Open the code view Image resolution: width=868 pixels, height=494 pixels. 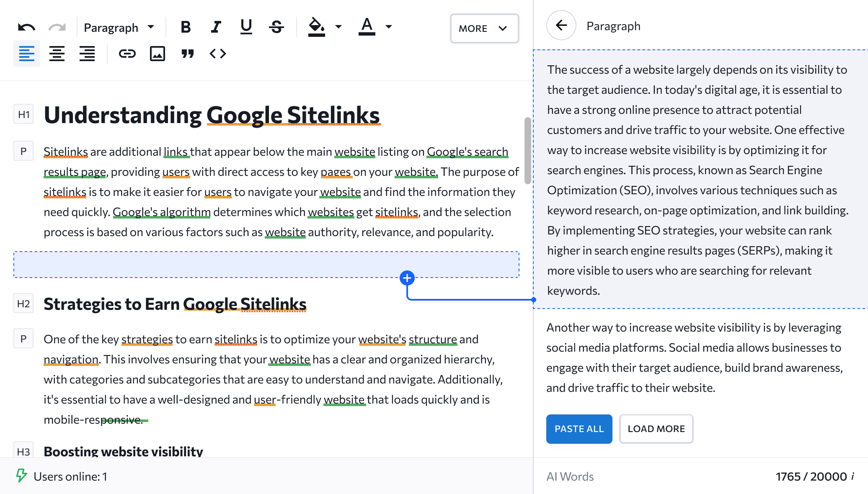[x=217, y=54]
